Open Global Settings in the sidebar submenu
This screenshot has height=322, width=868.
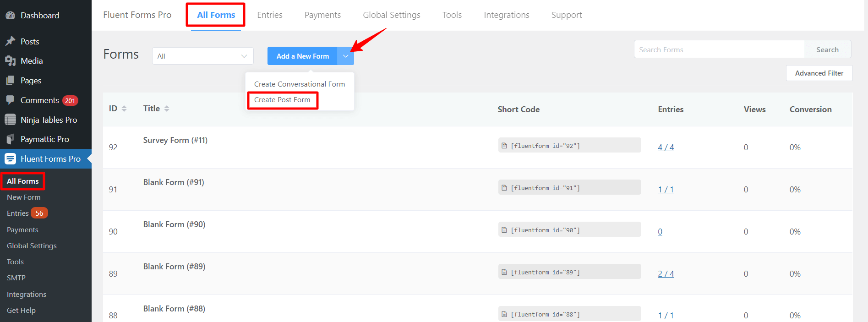pos(32,246)
